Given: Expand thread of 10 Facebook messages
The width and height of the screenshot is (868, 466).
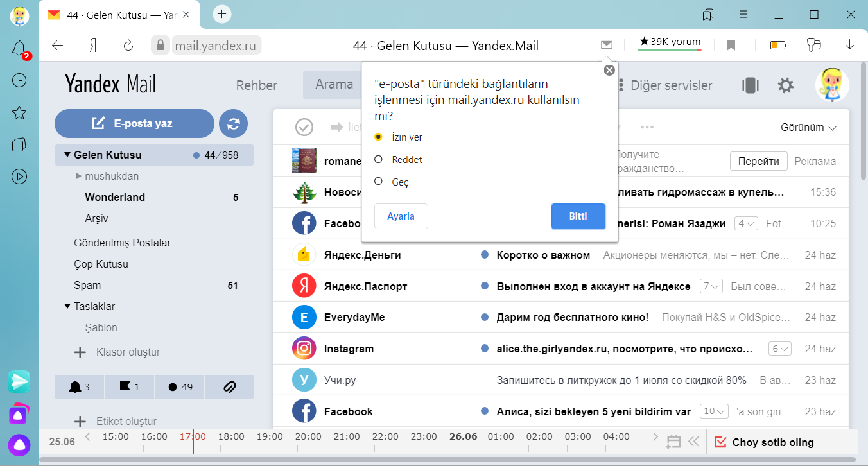Looking at the screenshot, I should [x=715, y=411].
